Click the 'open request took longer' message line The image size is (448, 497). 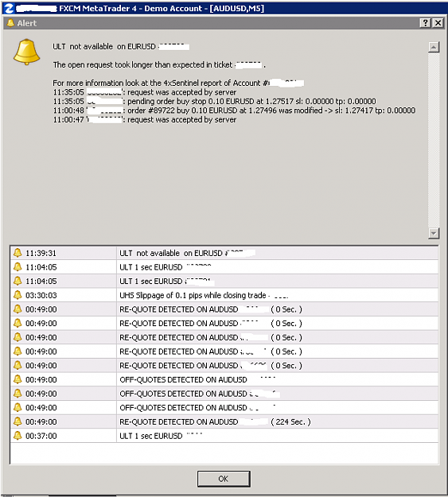[x=159, y=64]
